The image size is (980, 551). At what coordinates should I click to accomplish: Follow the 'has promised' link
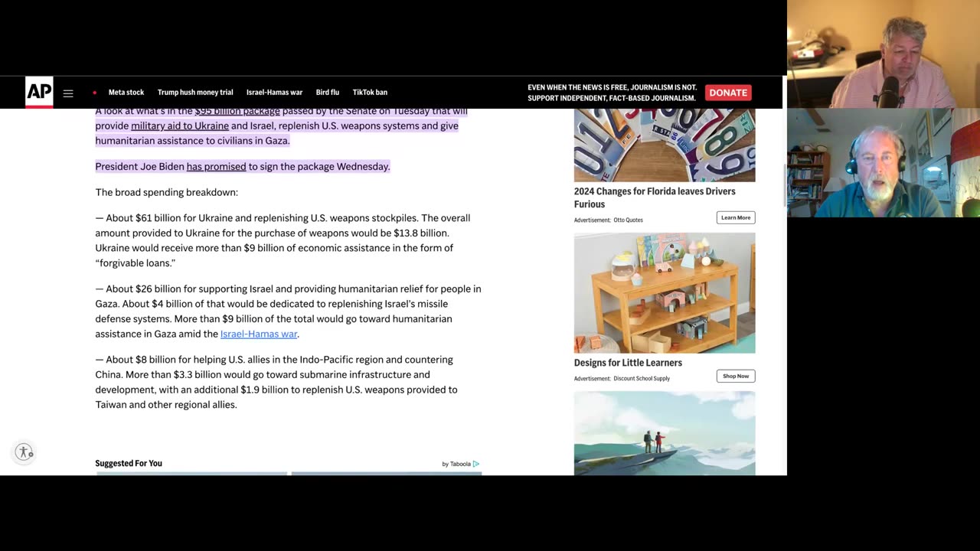(x=216, y=166)
